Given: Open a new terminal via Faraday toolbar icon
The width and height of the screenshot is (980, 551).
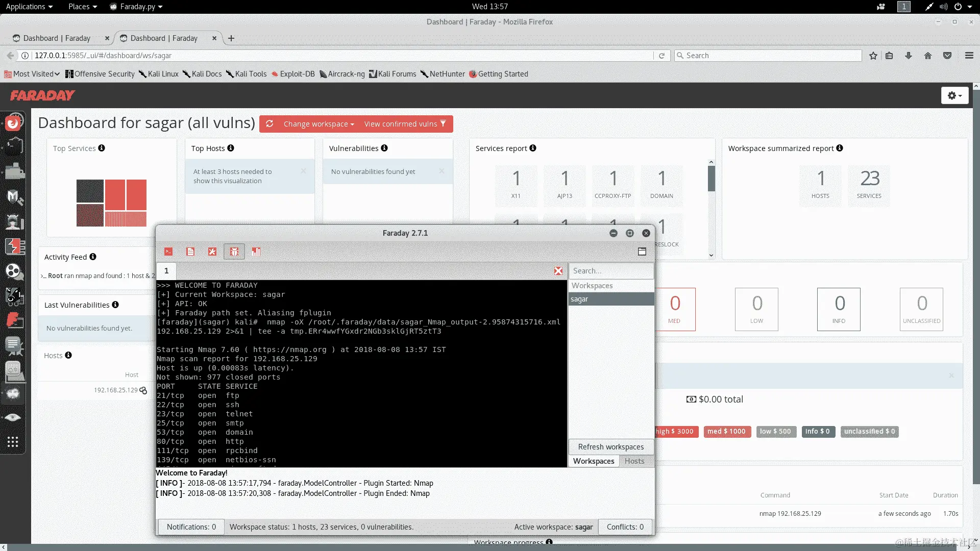Looking at the screenshot, I should tap(168, 252).
